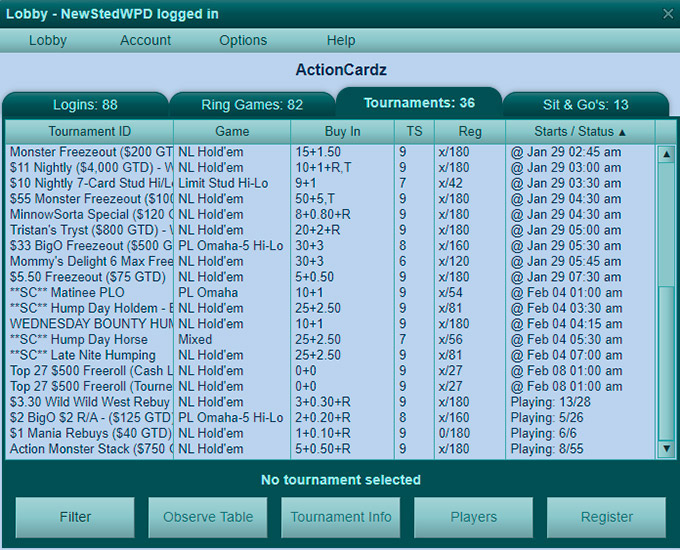Select **SC** Hump Day Horse row
Screen dimensions: 680x550
point(330,339)
